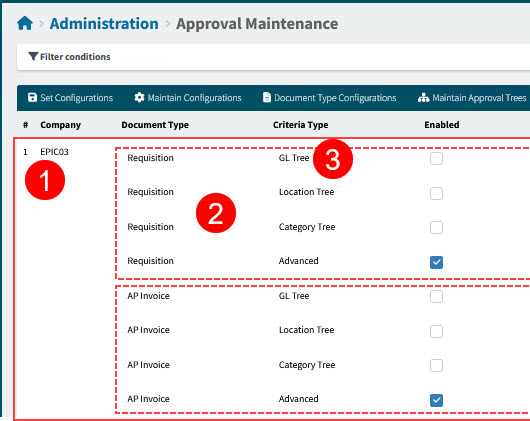Click GL Tree criteria for AP Invoice
The image size is (530, 421).
[294, 296]
